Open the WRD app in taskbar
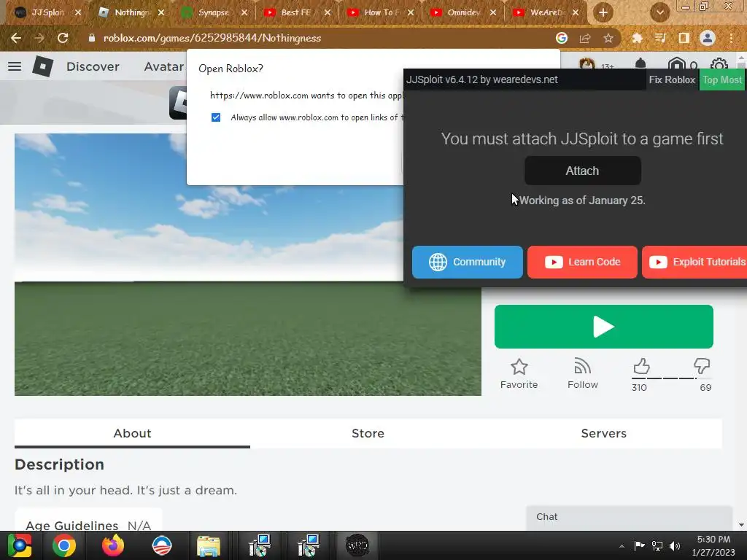 click(357, 545)
